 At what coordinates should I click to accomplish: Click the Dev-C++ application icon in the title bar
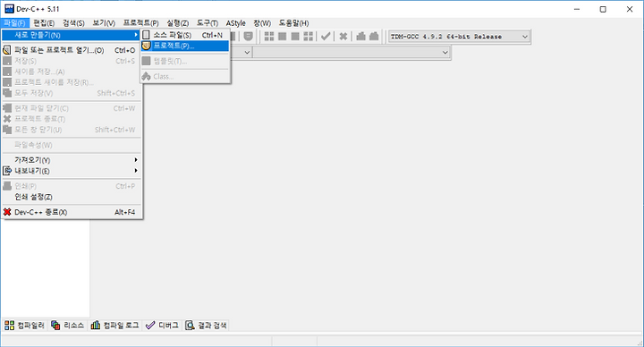tap(9, 9)
